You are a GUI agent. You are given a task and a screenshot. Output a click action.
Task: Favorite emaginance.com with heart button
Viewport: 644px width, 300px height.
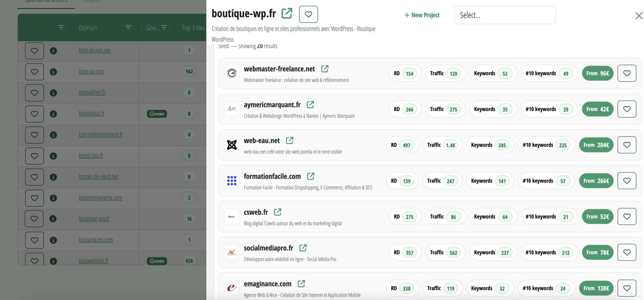coord(627,288)
